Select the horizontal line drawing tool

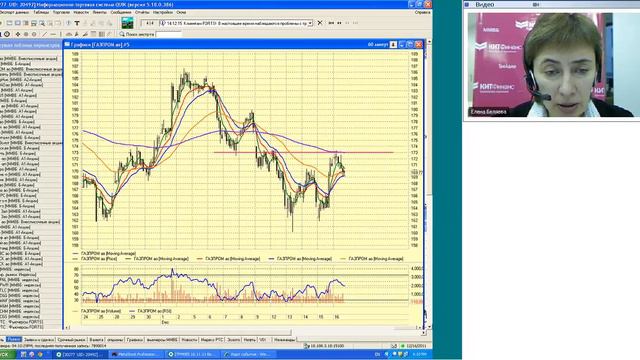53,34
